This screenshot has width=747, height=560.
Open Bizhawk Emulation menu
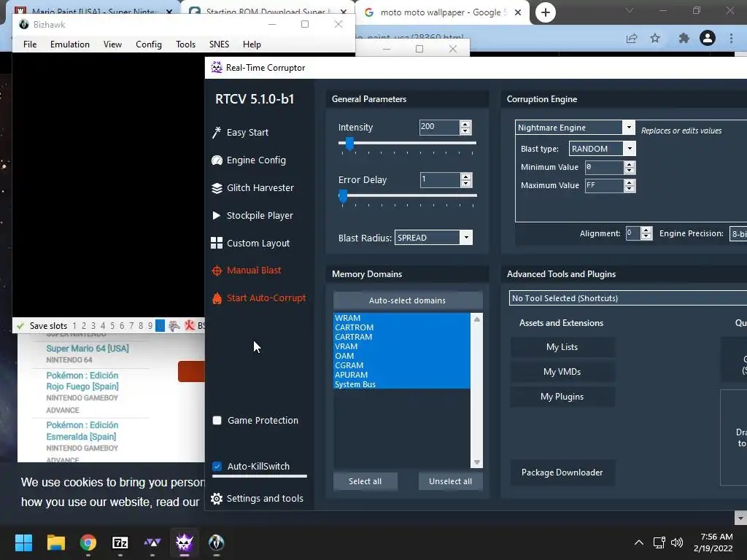pyautogui.click(x=70, y=44)
